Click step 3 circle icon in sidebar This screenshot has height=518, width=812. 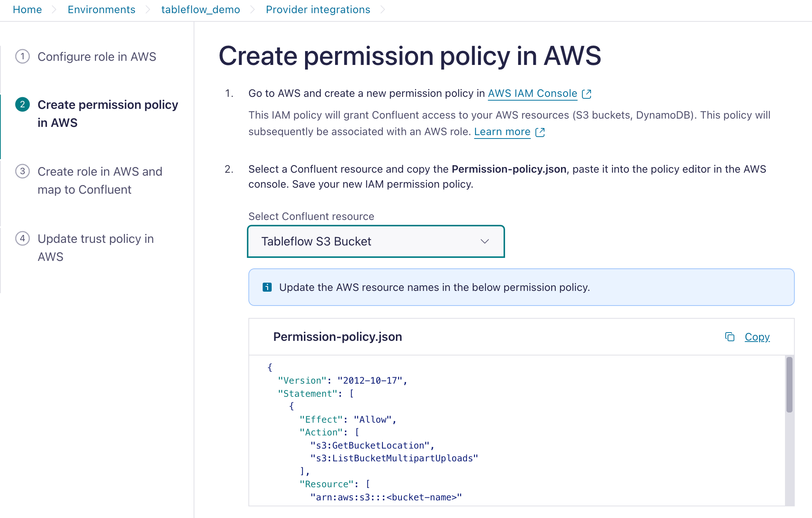(23, 172)
